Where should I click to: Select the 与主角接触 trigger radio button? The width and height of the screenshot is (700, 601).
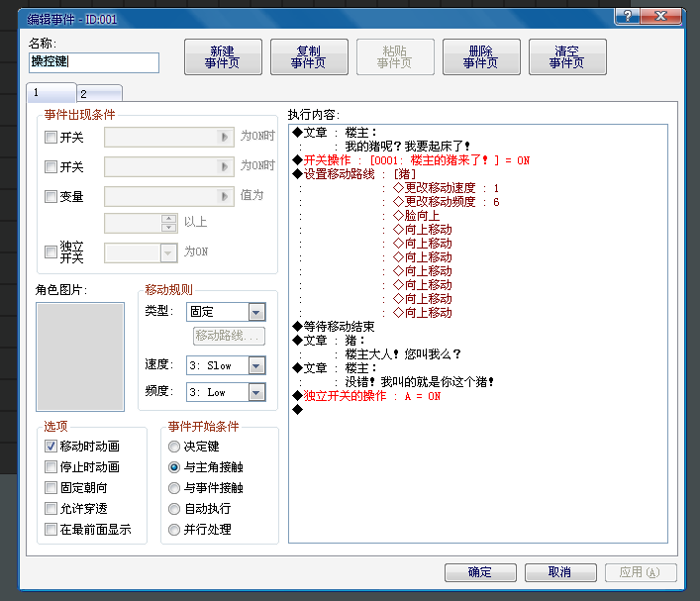174,467
